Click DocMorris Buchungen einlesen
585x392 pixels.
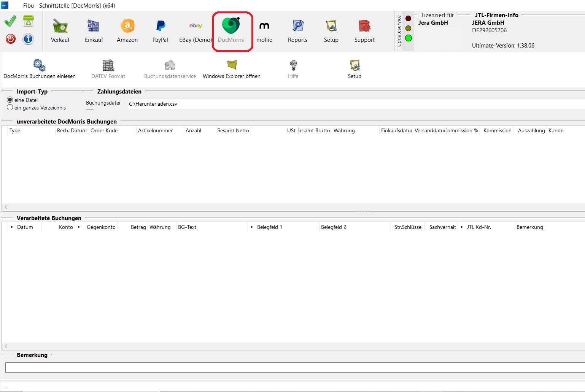[40, 69]
